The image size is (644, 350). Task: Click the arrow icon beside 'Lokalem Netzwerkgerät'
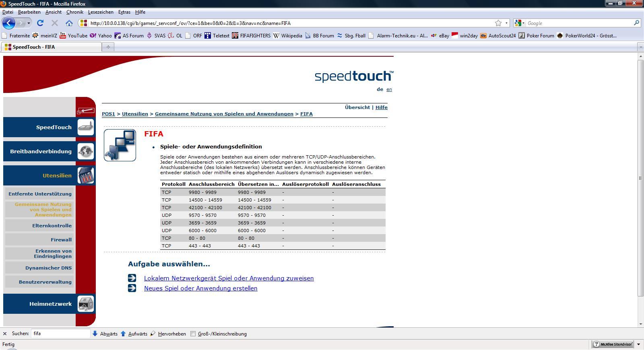point(132,278)
